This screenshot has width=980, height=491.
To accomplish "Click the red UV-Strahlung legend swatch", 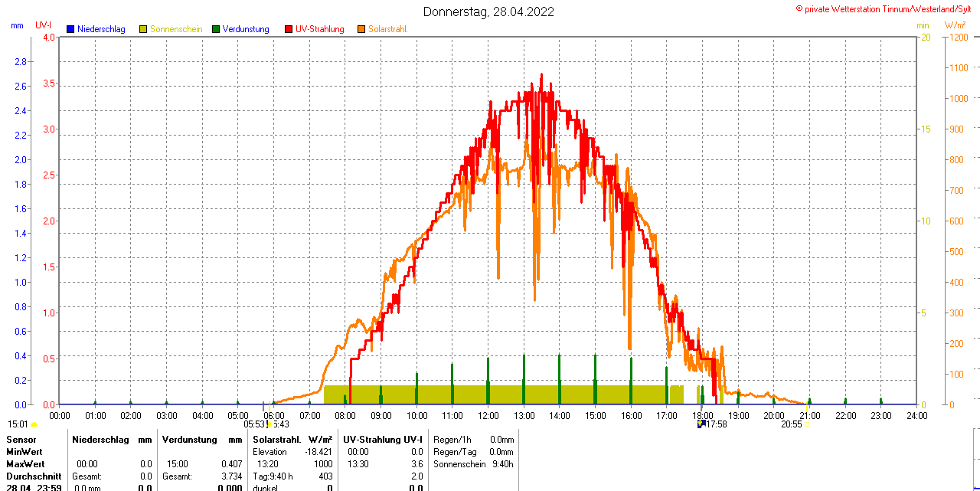I will click(289, 29).
